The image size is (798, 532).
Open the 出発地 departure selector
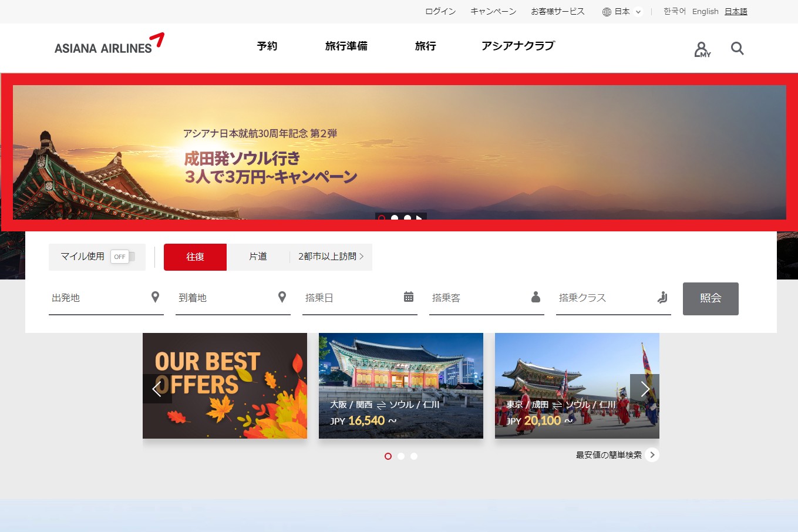pos(106,298)
